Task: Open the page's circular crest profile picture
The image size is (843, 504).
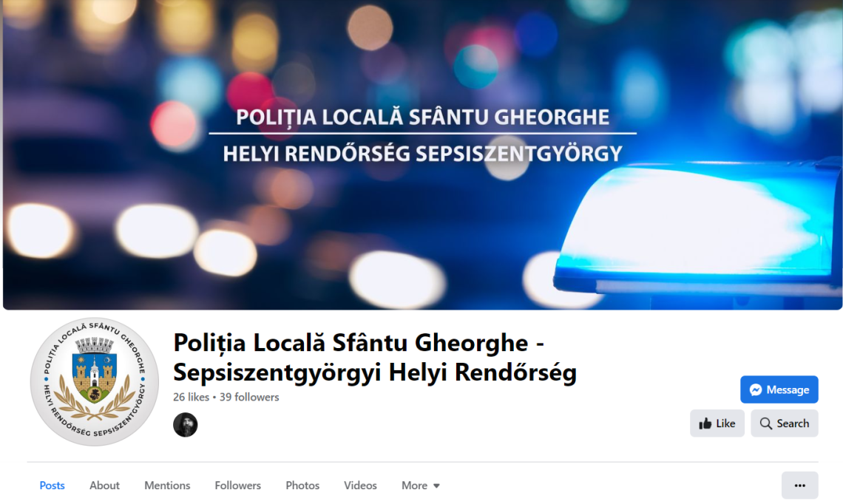Action: point(95,381)
